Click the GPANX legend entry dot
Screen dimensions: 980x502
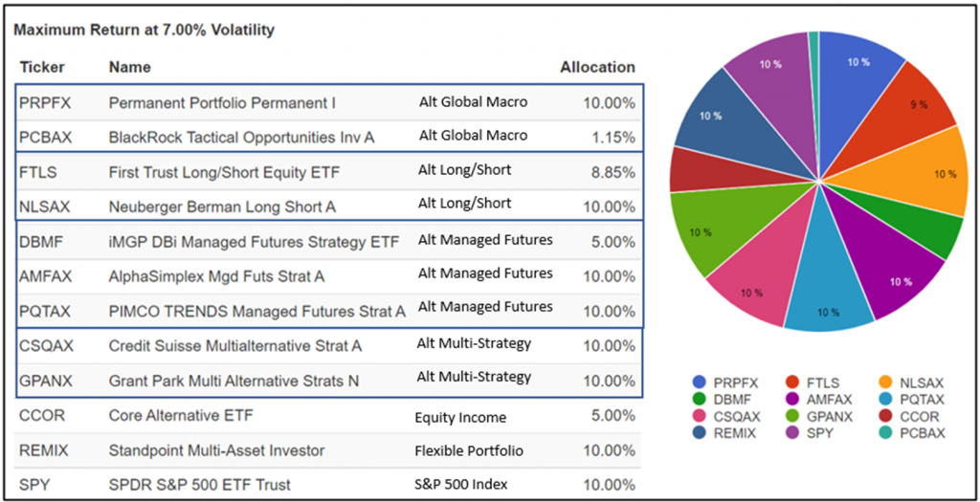pyautogui.click(x=793, y=416)
